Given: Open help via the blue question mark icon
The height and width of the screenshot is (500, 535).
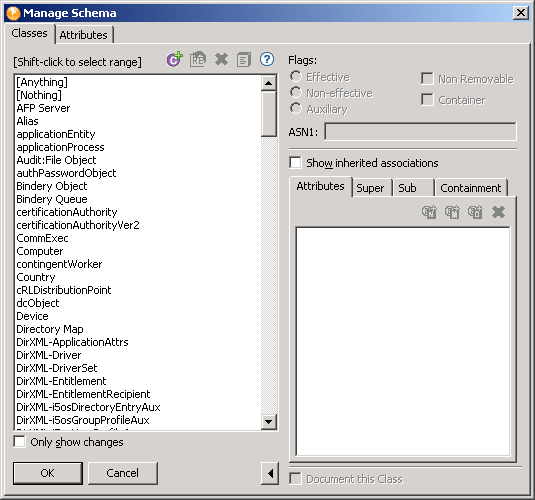Looking at the screenshot, I should click(267, 59).
